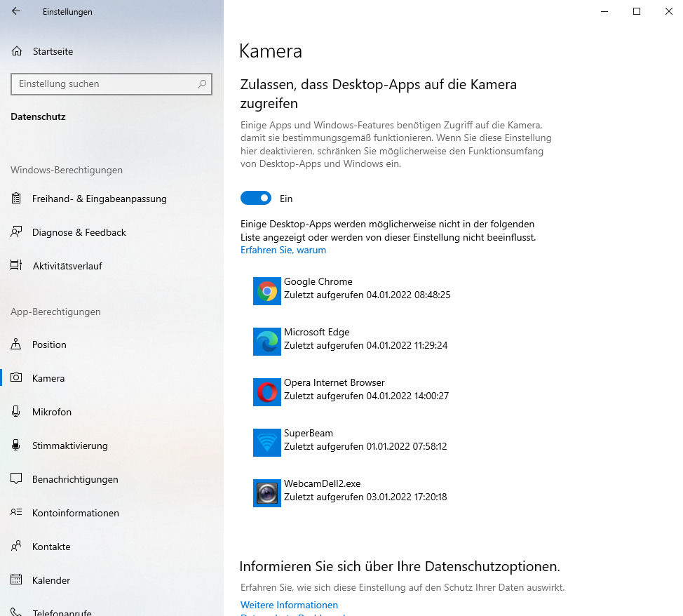Select the Kamera icon in sidebar
The height and width of the screenshot is (616, 683).
(16, 378)
